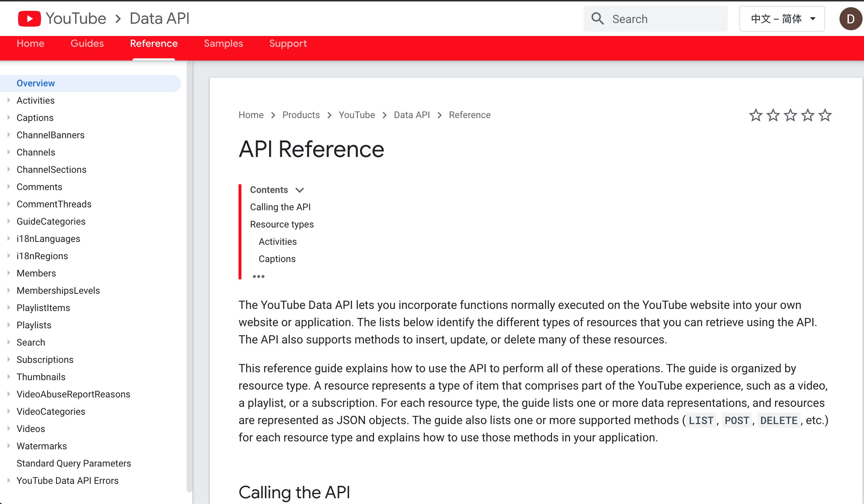Open VideoCategories in the sidebar
The width and height of the screenshot is (864, 504).
point(51,411)
